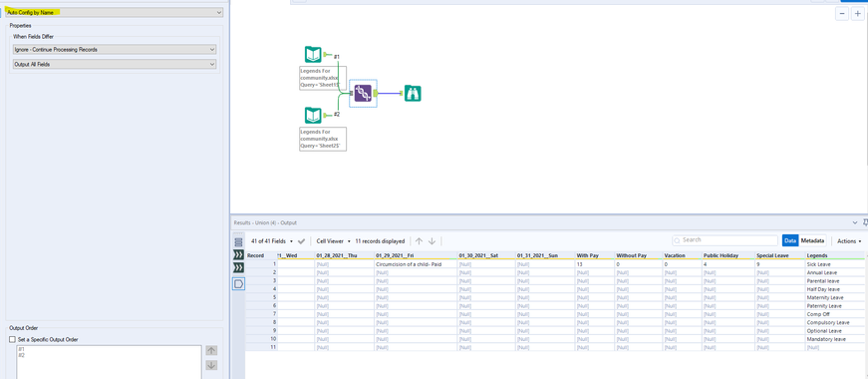Screen dimensions: 868x379
Task: Select the 'Paternity Leave' legend cell
Action: pos(834,306)
